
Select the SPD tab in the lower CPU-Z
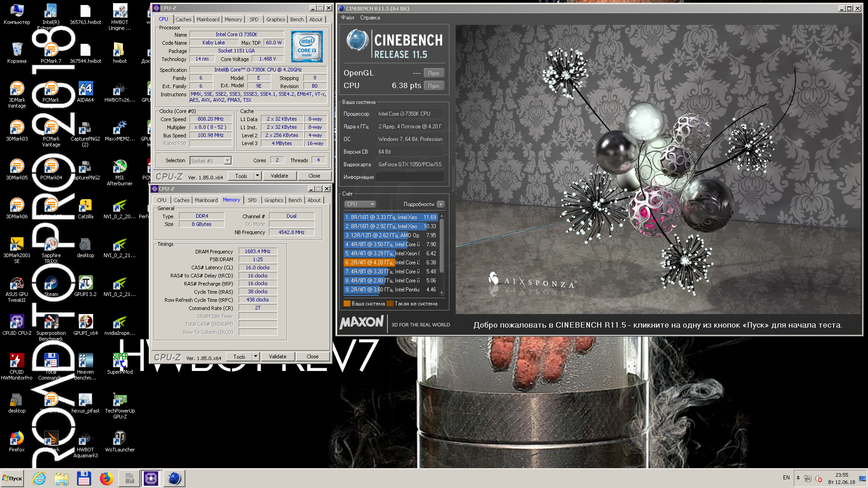(252, 200)
